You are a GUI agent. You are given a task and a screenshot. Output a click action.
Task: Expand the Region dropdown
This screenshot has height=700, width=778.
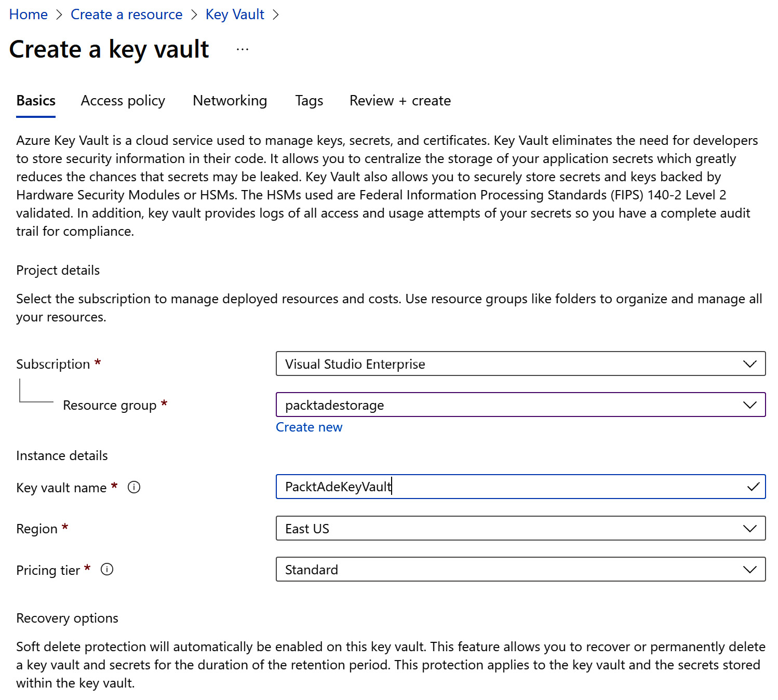point(520,528)
